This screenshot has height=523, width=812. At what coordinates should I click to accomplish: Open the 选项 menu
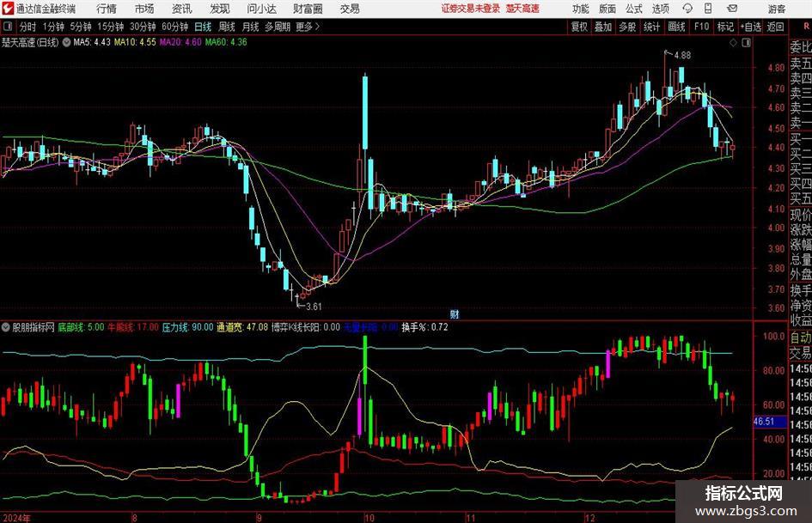coord(660,9)
